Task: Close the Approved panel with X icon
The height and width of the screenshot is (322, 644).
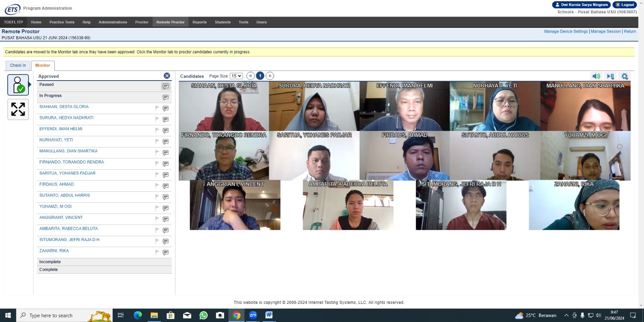Action: [x=167, y=76]
